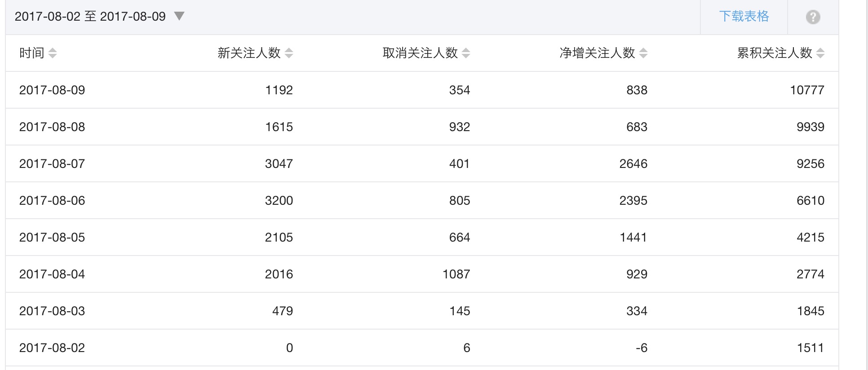Click the 净增关注人数 header label
Image resolution: width=868 pixels, height=370 pixels.
coord(597,53)
